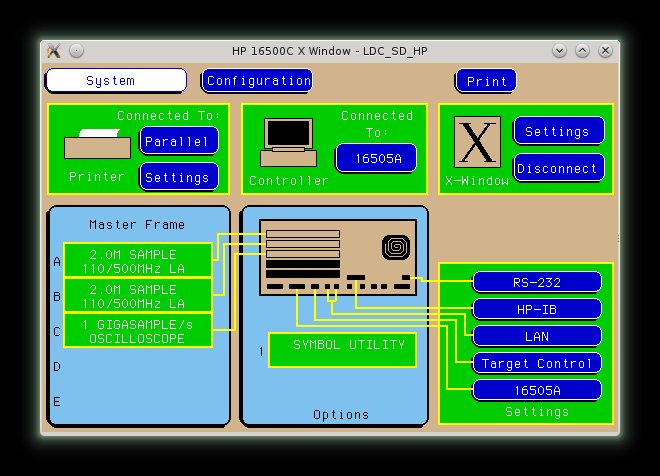The width and height of the screenshot is (660, 476).
Task: Click the round window menu button in the title bar
Action: [76, 51]
